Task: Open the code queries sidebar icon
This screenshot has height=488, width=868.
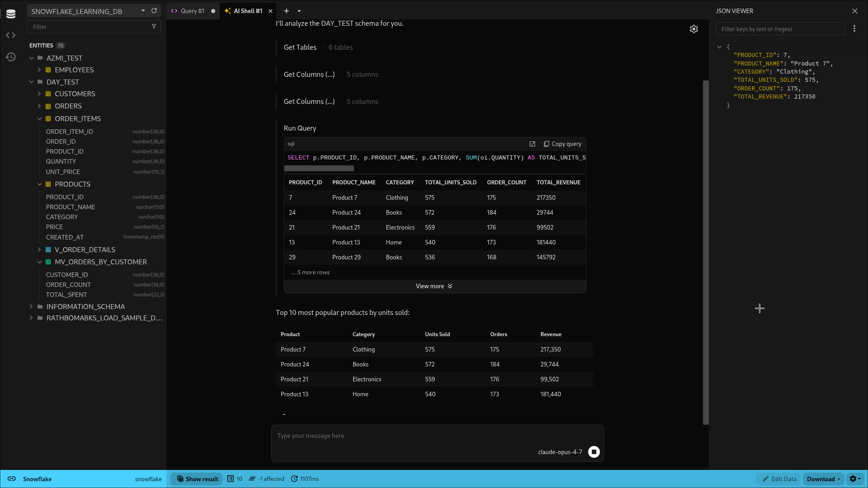Action: click(x=11, y=35)
